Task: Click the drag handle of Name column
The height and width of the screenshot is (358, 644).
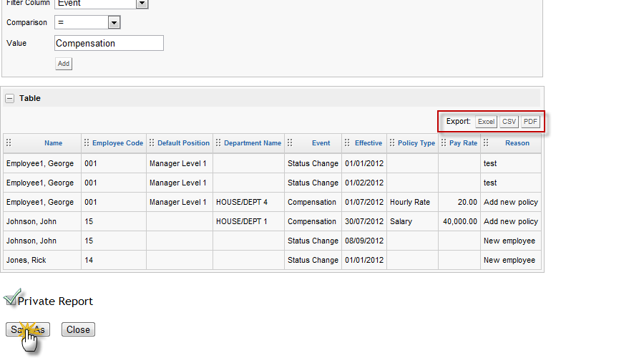Action: (9, 142)
